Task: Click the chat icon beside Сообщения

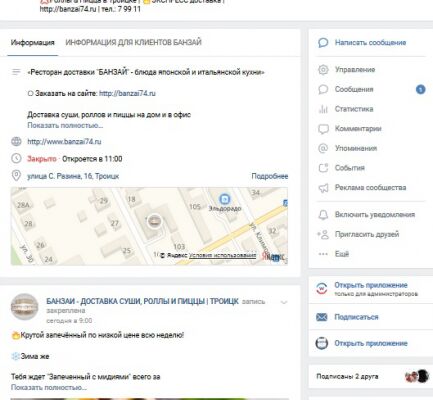Action: pos(323,89)
